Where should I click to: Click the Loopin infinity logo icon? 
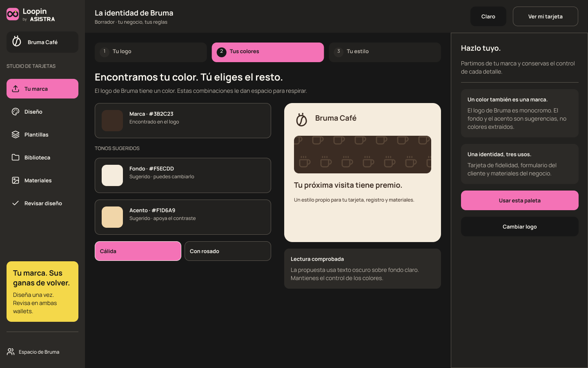coord(13,14)
